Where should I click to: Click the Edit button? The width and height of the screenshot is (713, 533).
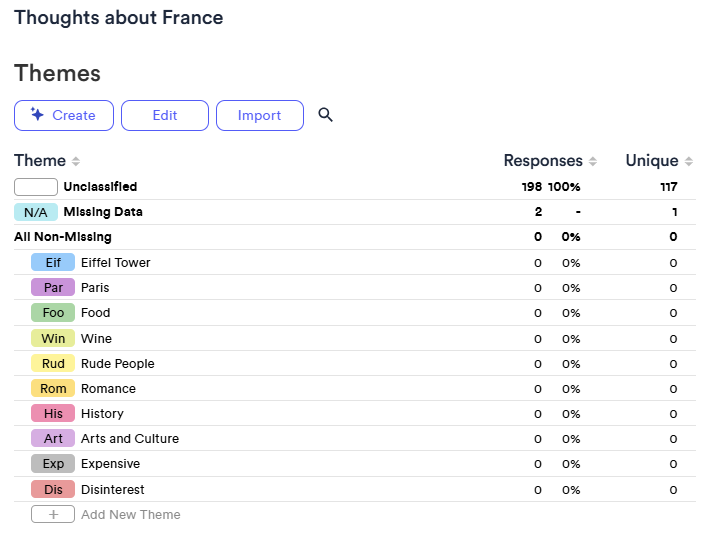click(x=165, y=116)
